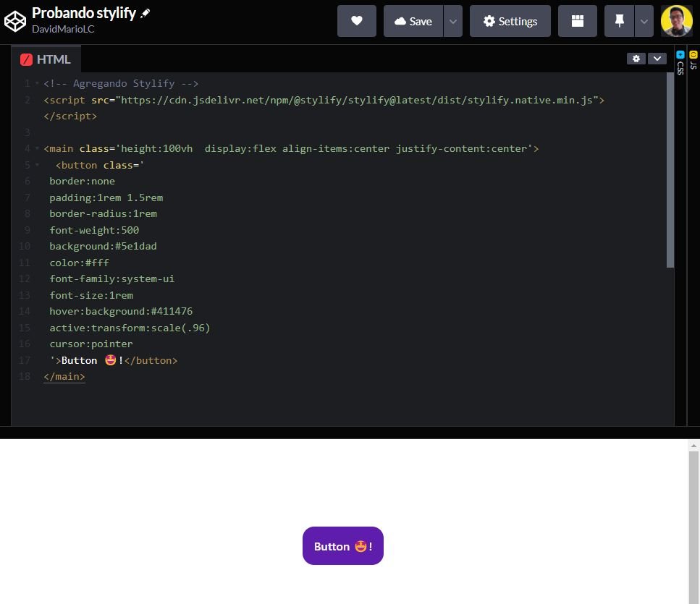Image resolution: width=700 pixels, height=604 pixels.
Task: Click the hover:background:#411476 code line
Action: pyautogui.click(x=121, y=311)
